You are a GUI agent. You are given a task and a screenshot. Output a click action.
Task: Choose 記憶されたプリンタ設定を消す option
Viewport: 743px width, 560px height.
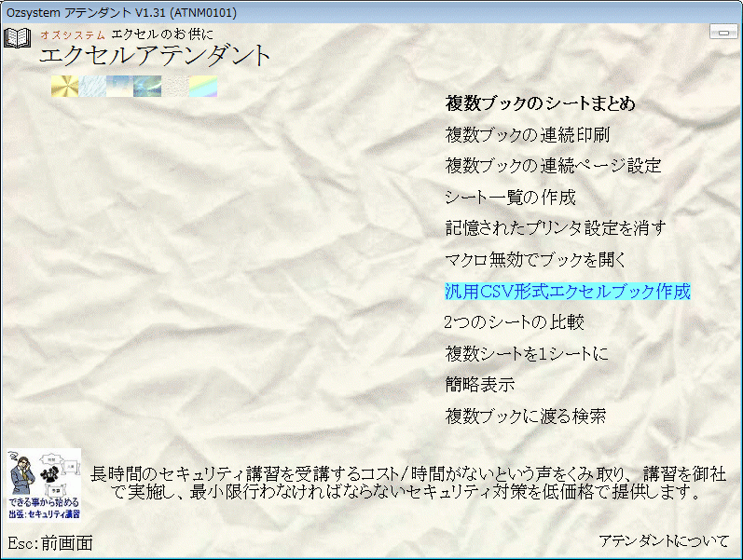[556, 228]
